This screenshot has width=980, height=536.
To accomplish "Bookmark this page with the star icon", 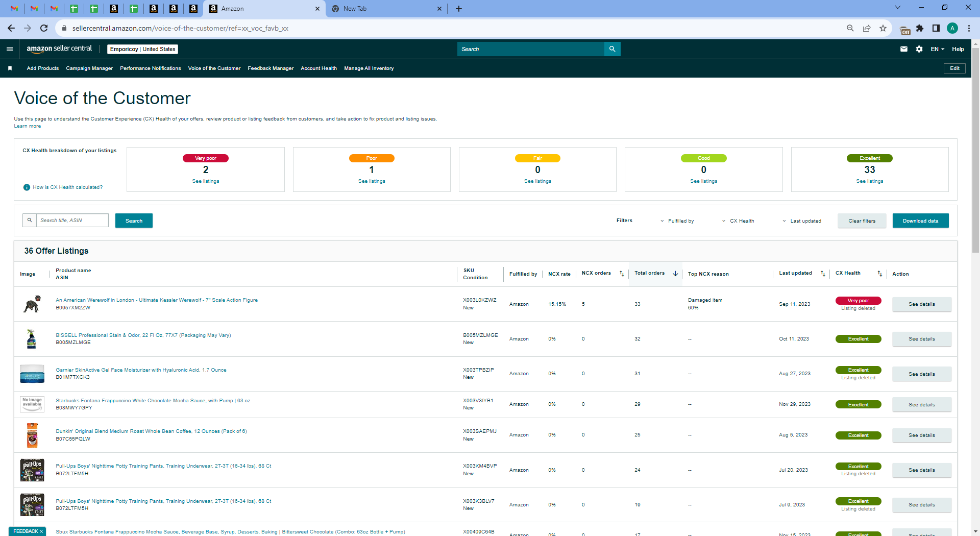I will 883,28.
